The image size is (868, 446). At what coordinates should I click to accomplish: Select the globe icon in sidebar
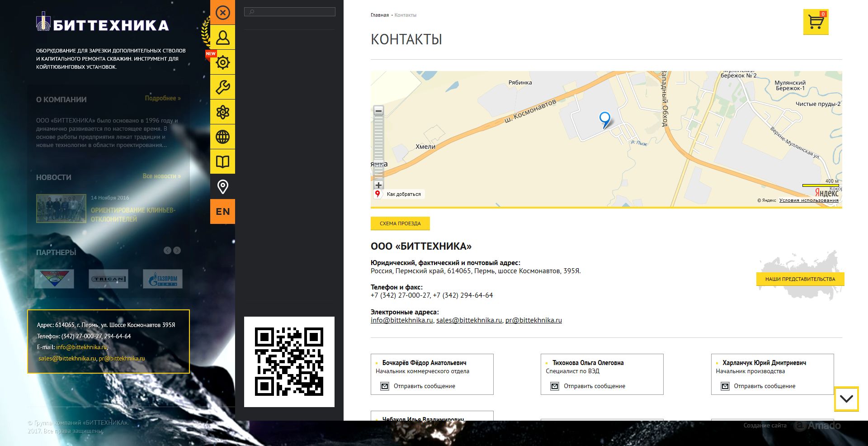[x=222, y=137]
